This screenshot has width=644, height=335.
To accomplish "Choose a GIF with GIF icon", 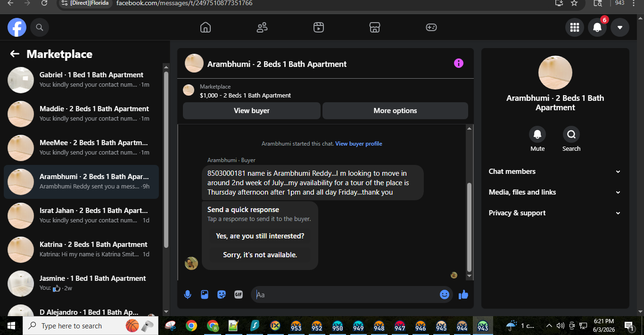I will point(239,294).
